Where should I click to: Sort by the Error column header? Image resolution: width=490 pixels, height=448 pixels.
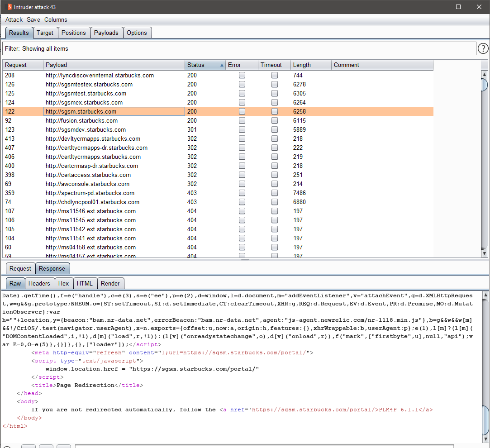tap(242, 65)
